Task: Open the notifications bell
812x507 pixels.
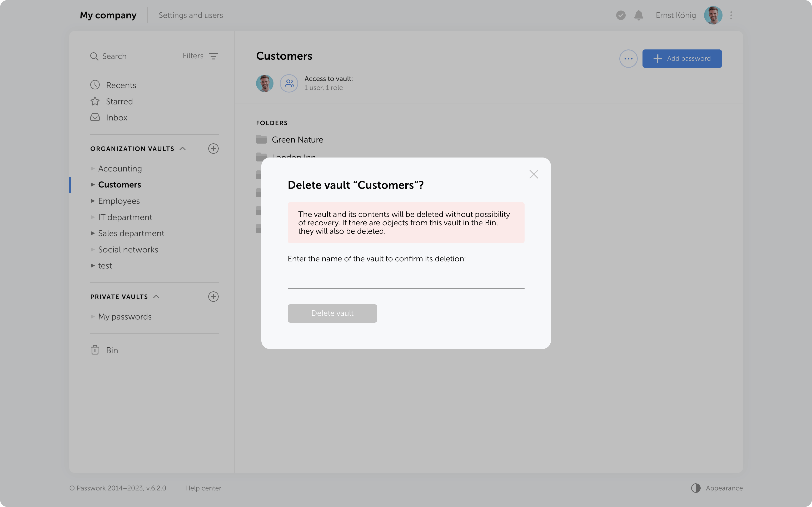Action: pos(639,16)
